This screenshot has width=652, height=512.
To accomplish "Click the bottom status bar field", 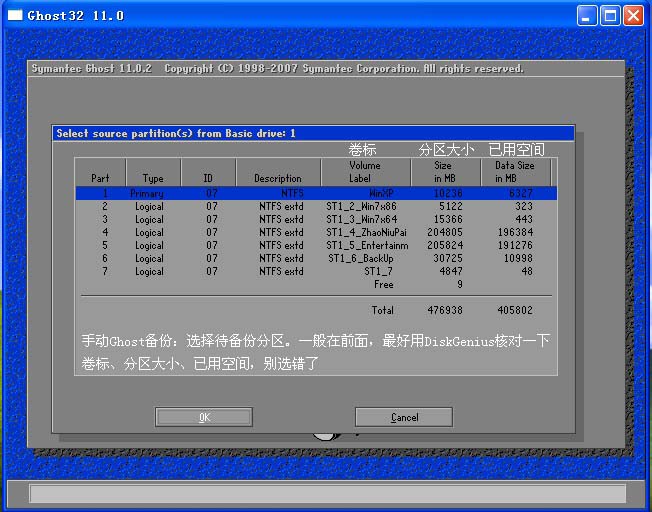I will [x=328, y=494].
